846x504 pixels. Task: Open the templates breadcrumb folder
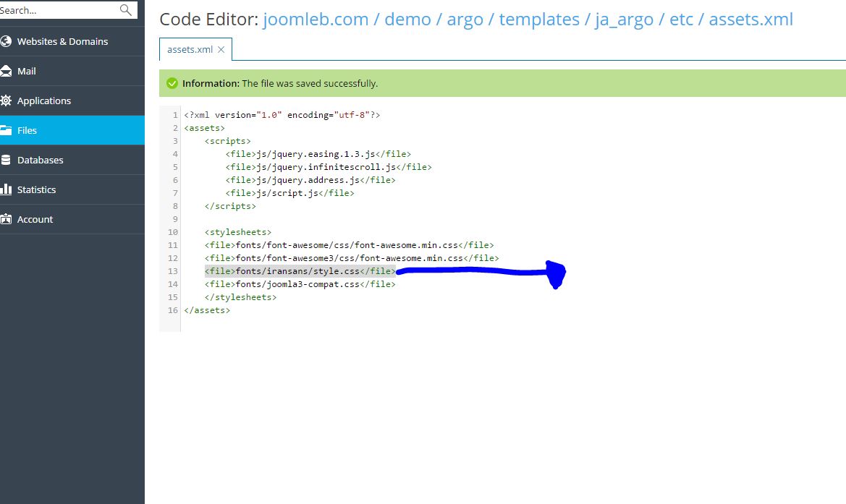click(x=539, y=20)
